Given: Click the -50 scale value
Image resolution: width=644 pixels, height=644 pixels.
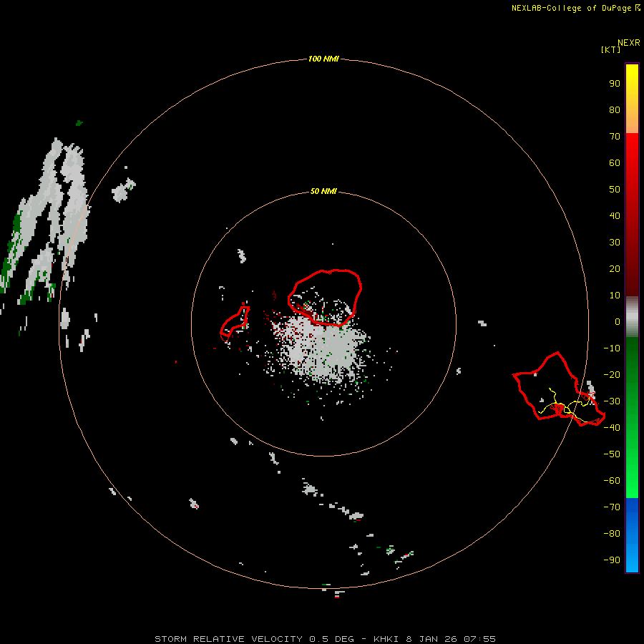Looking at the screenshot, I should (x=612, y=454).
